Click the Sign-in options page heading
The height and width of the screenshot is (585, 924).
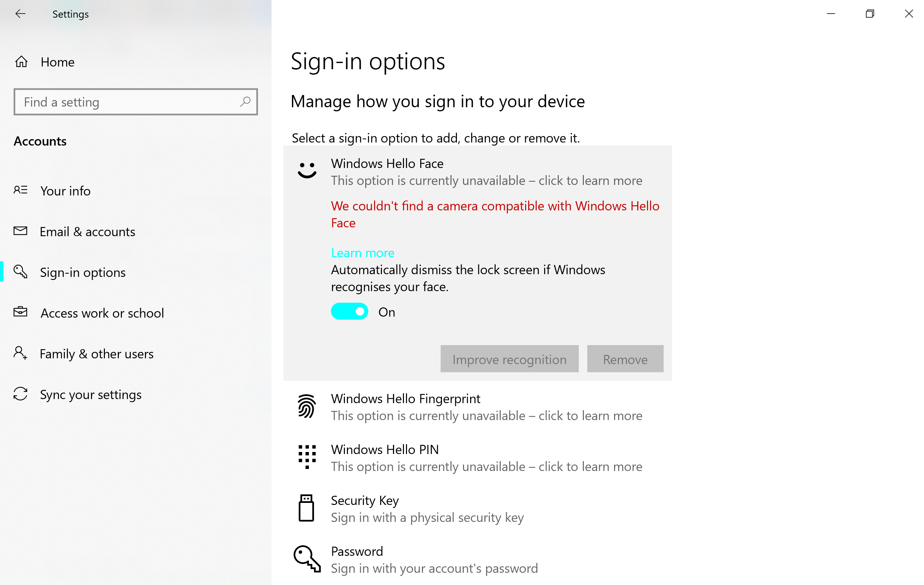pos(368,61)
